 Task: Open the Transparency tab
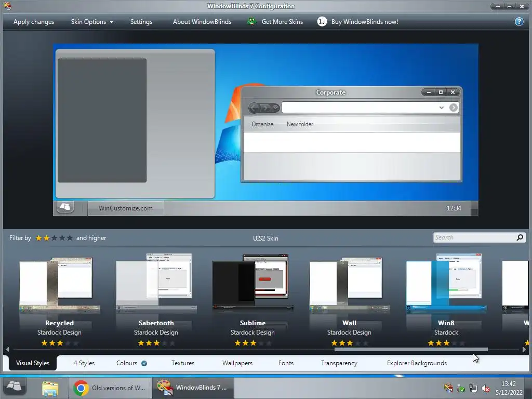[339, 363]
